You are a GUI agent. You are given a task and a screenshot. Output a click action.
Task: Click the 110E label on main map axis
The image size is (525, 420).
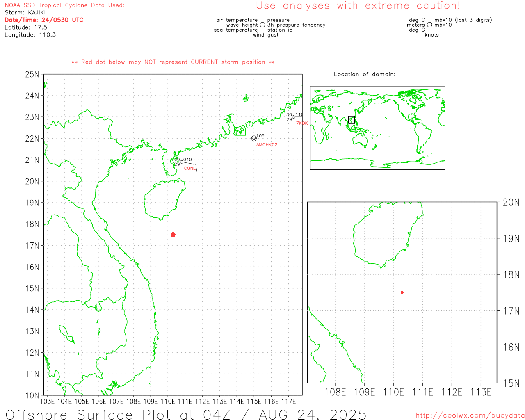(168, 401)
